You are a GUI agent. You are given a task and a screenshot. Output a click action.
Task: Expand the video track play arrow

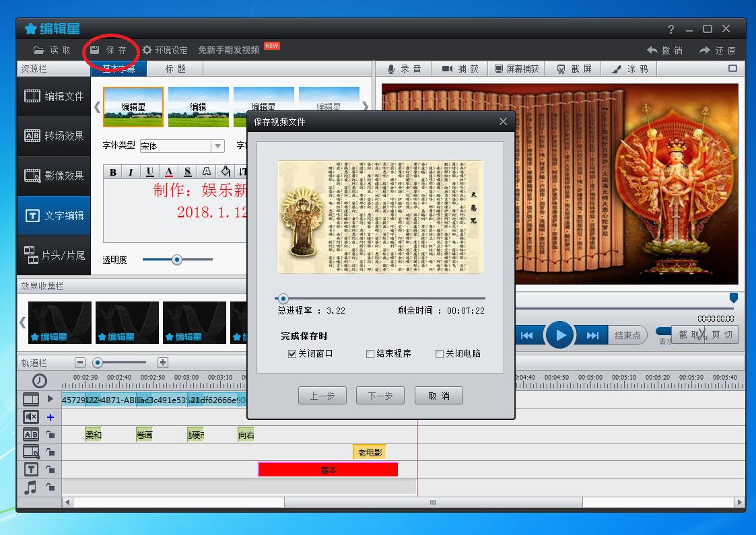click(50, 399)
